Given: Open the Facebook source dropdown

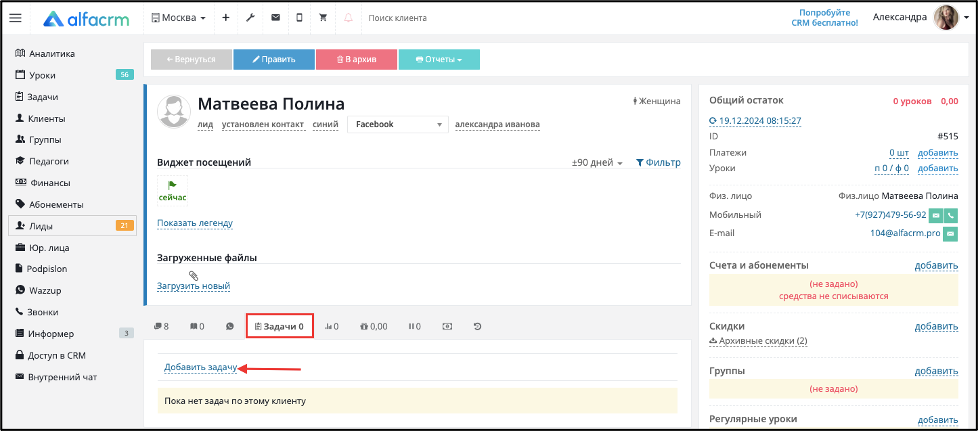Looking at the screenshot, I should click(398, 124).
